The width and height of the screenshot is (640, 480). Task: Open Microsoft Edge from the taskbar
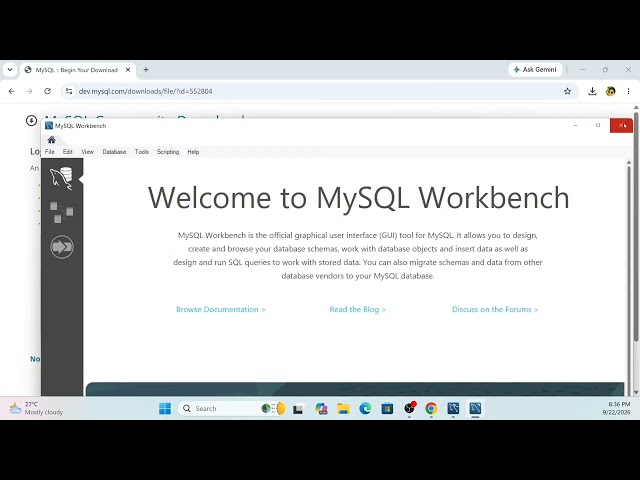365,408
